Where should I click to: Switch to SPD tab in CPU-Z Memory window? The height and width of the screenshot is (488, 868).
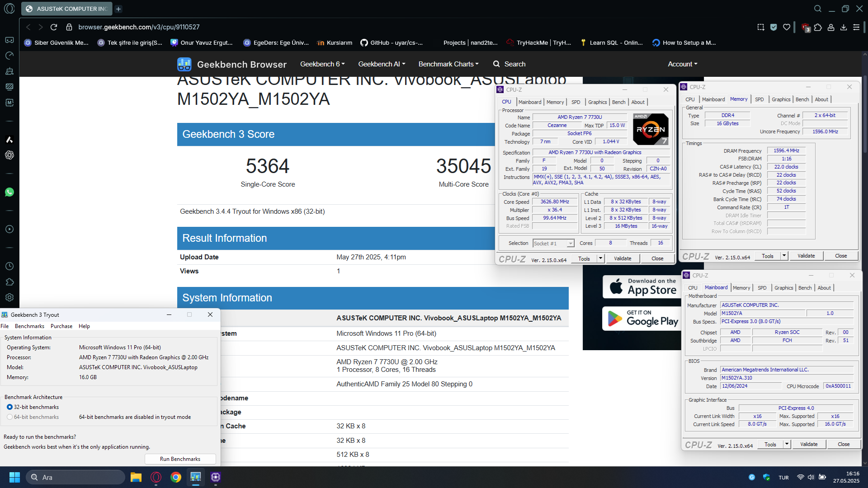point(759,99)
